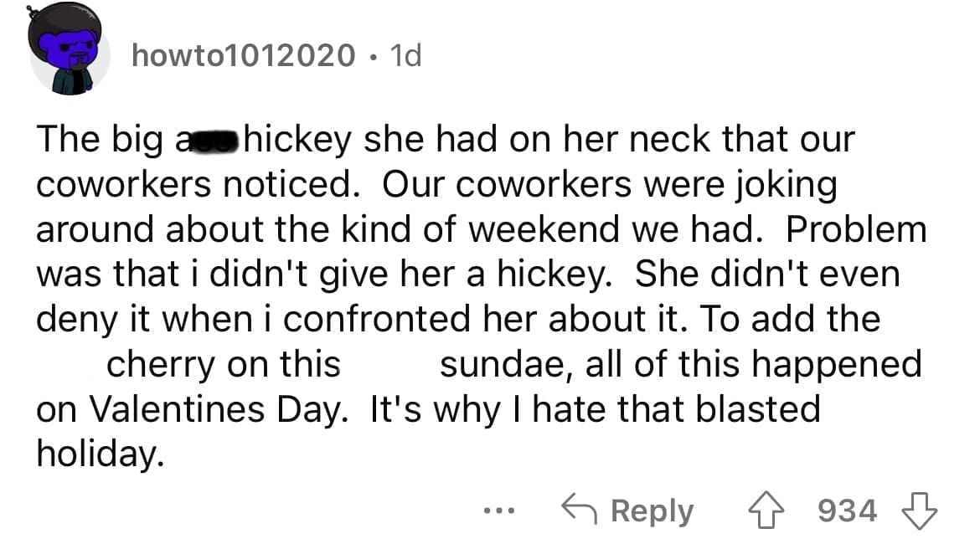Image resolution: width=980 pixels, height=544 pixels.
Task: Click the 1d timestamp
Action: [x=404, y=56]
